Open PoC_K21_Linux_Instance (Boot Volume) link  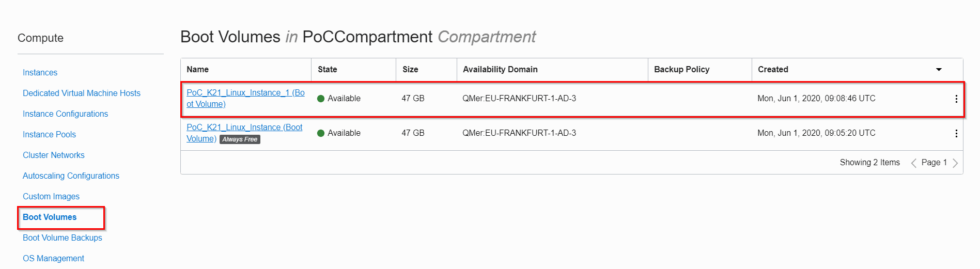[244, 128]
